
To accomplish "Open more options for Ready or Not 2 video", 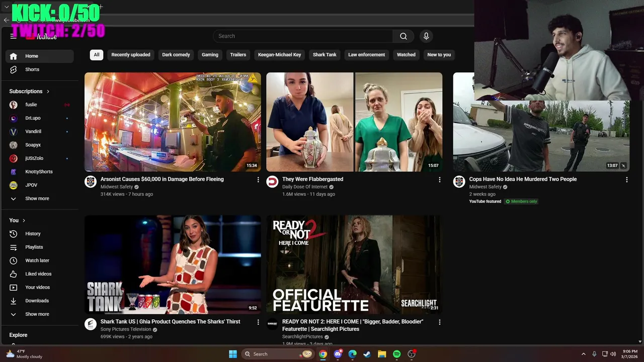I will pyautogui.click(x=439, y=322).
